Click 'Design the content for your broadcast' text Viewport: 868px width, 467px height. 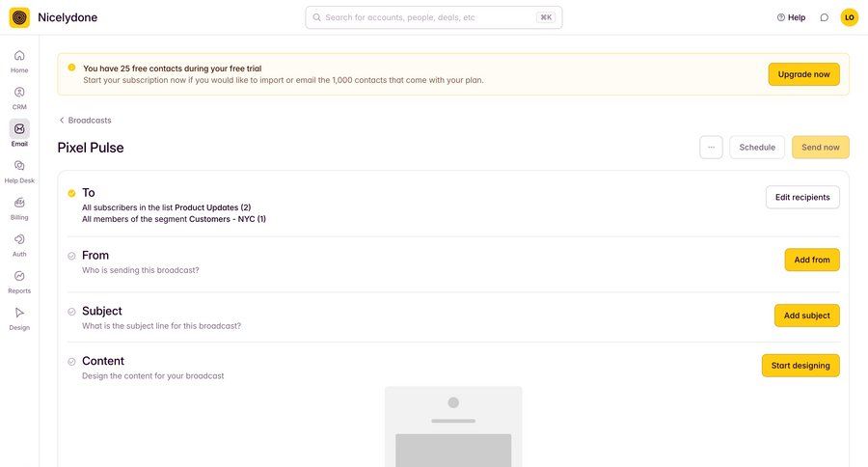(152, 376)
